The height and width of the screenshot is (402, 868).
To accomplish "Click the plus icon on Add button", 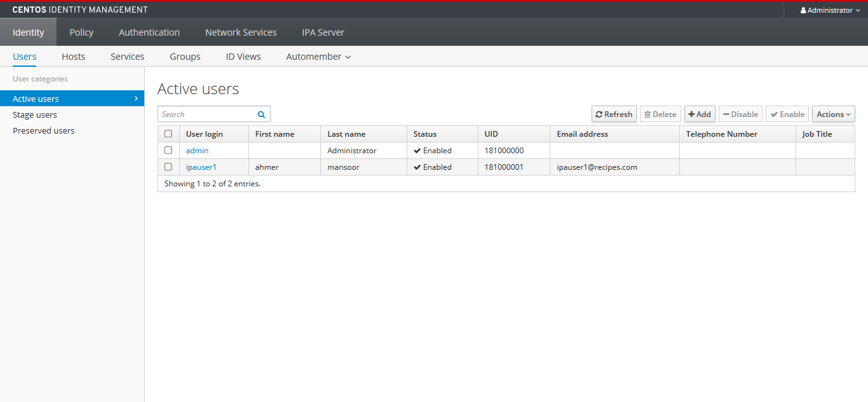I will coord(692,114).
